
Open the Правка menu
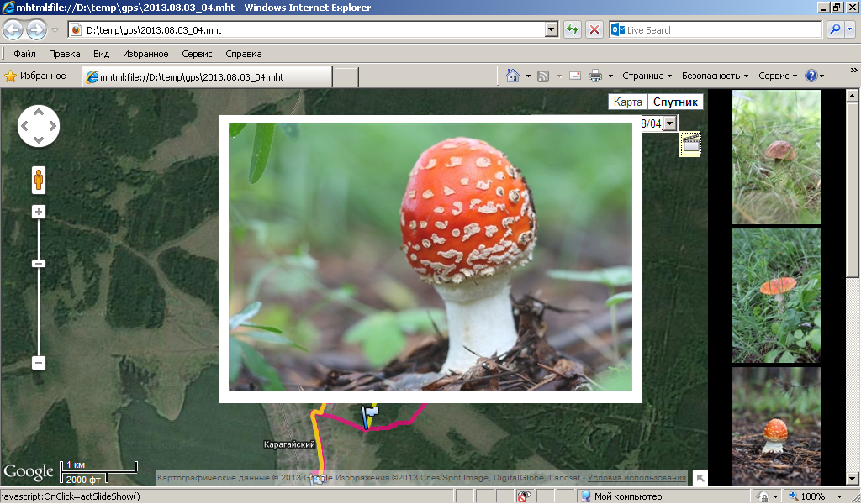click(64, 54)
